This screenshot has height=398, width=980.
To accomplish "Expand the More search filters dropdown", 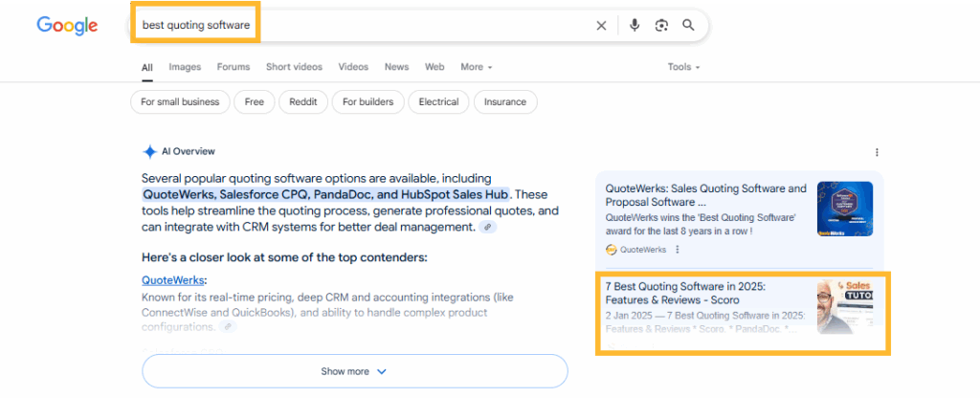I will click(476, 67).
